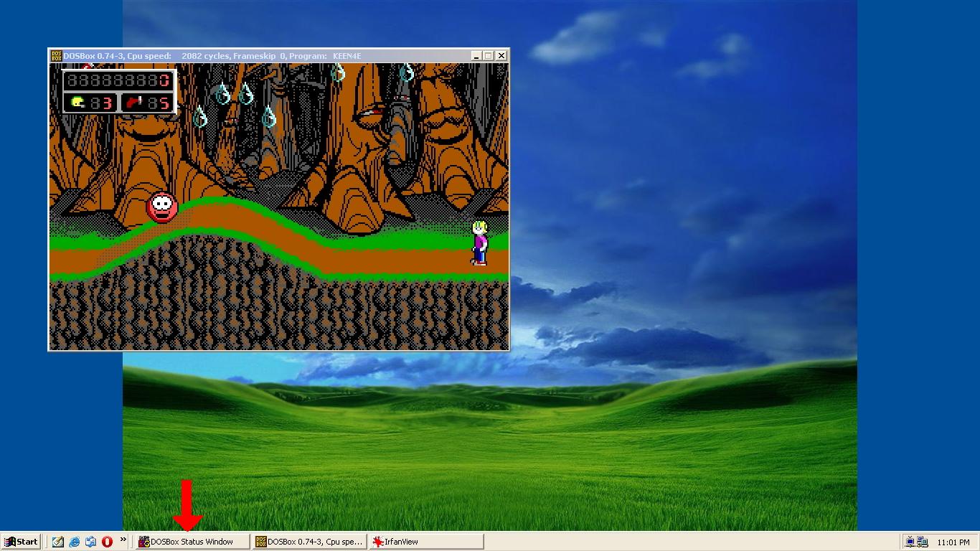Launch Opera browser from quick launch
The image size is (980, 551).
coord(107,542)
